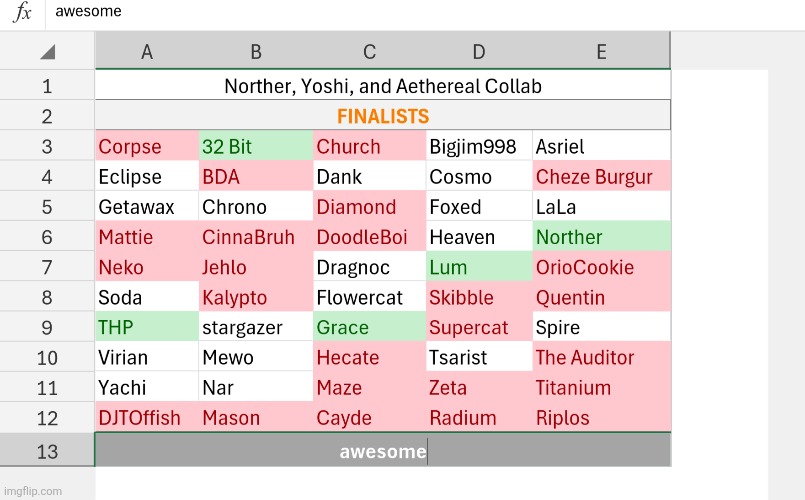The image size is (805, 500).
Task: Select the Lum cell
Action: pyautogui.click(x=479, y=267)
